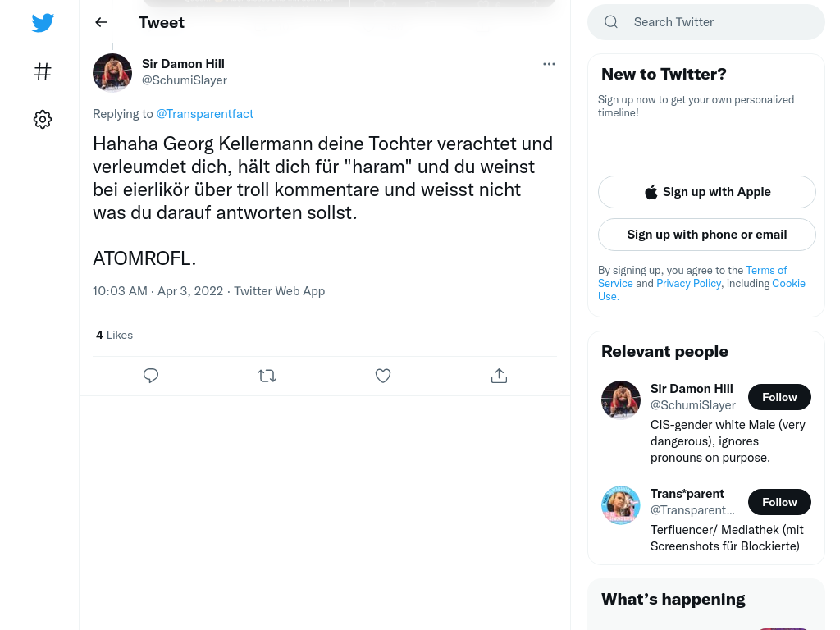Viewport: 840px width, 630px height.
Task: Click the retweet icon
Action: point(267,376)
